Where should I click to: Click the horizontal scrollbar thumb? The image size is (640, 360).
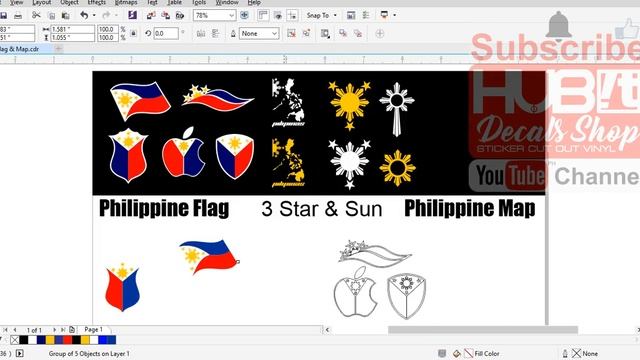(x=483, y=330)
